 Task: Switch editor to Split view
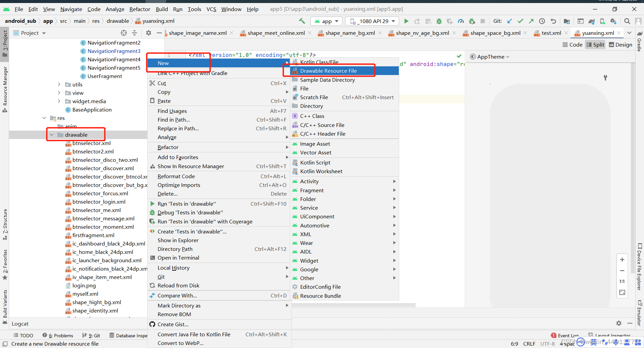click(x=595, y=45)
